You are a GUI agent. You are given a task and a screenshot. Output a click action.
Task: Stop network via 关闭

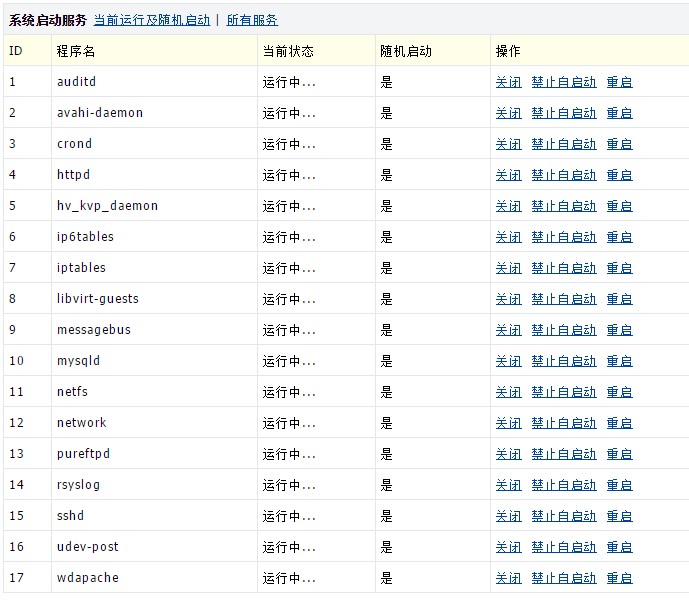[x=508, y=423]
